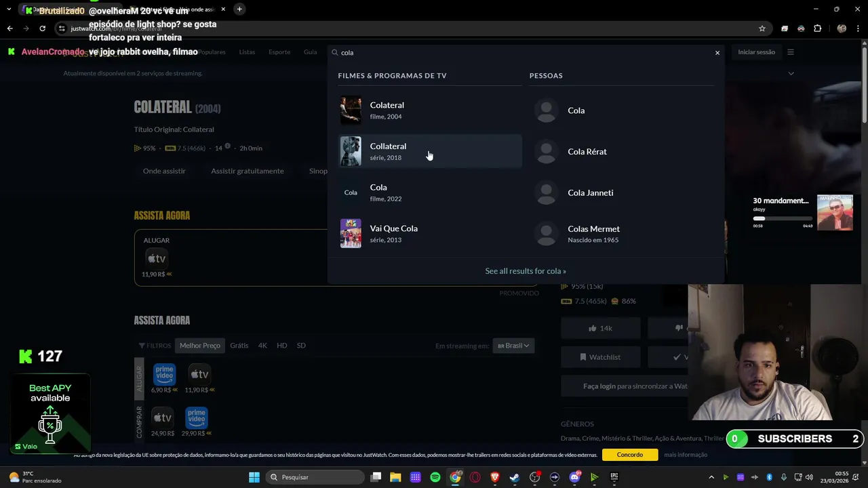Screen dimensions: 868x488
Task: Open the Collateral 2018 series result
Action: (x=430, y=151)
